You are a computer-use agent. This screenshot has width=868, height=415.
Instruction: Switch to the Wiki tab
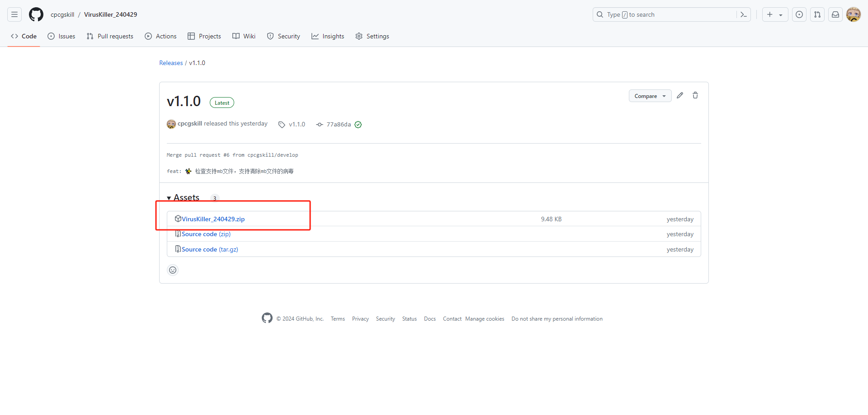pyautogui.click(x=244, y=36)
